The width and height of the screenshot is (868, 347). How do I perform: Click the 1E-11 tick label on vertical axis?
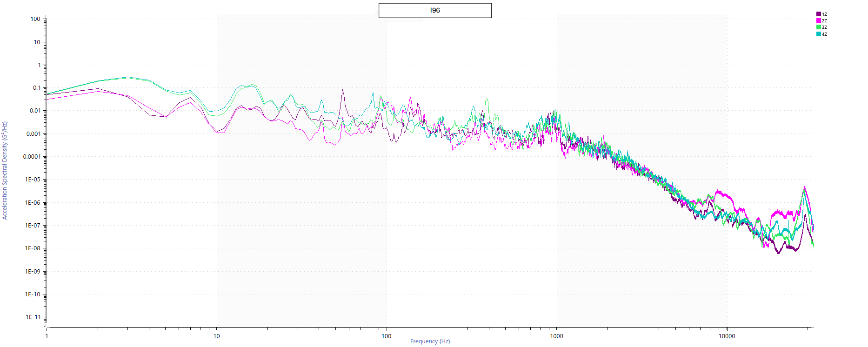click(33, 317)
